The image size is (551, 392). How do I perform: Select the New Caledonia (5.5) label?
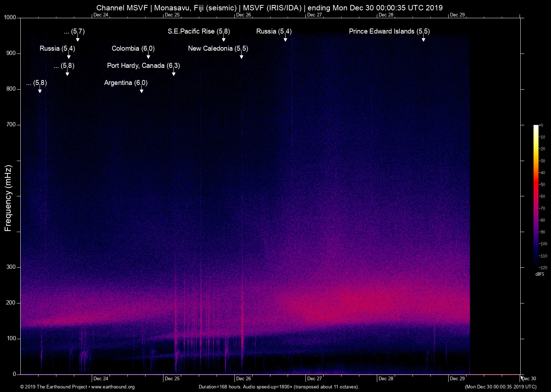click(x=218, y=49)
